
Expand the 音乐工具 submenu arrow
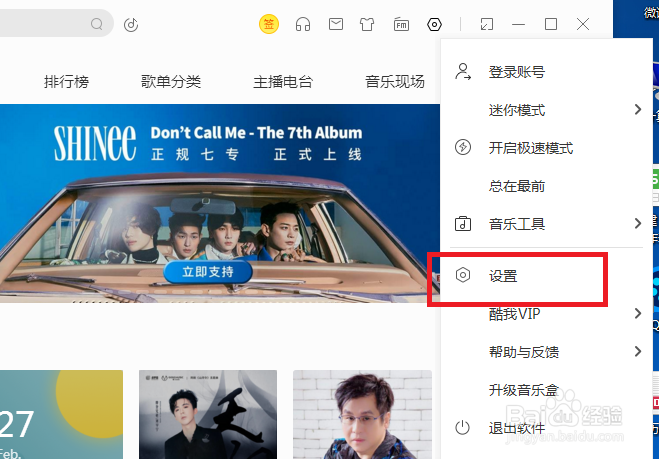(x=638, y=223)
